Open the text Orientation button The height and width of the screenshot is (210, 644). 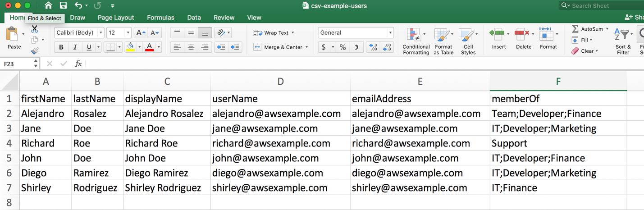click(221, 32)
